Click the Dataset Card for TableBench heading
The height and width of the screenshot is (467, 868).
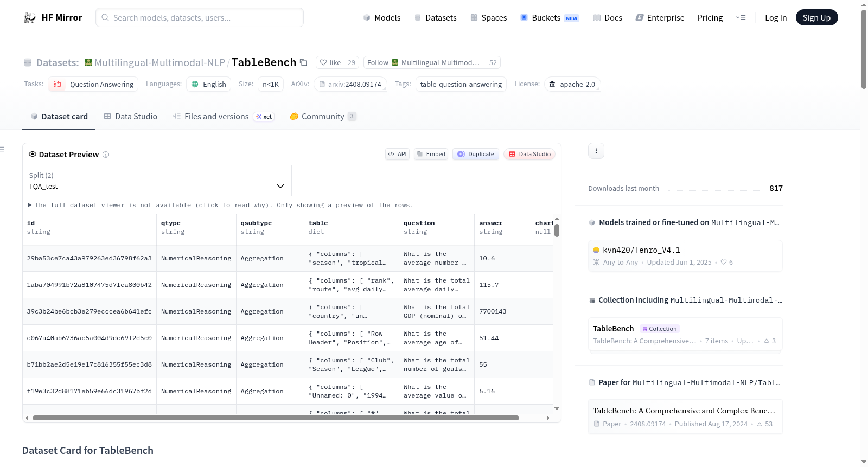pos(88,451)
